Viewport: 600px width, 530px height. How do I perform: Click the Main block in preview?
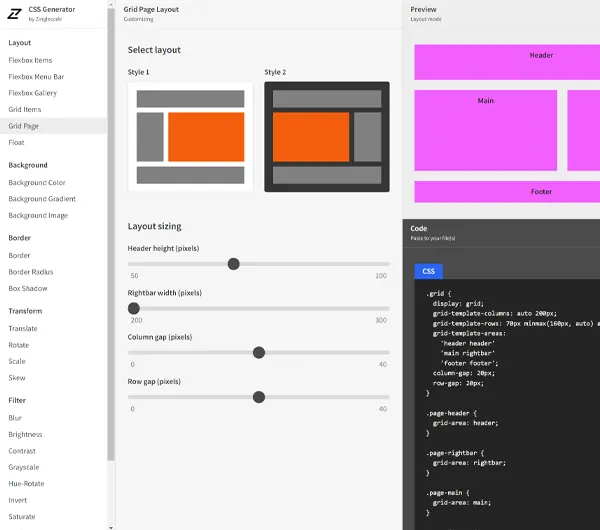(x=486, y=130)
